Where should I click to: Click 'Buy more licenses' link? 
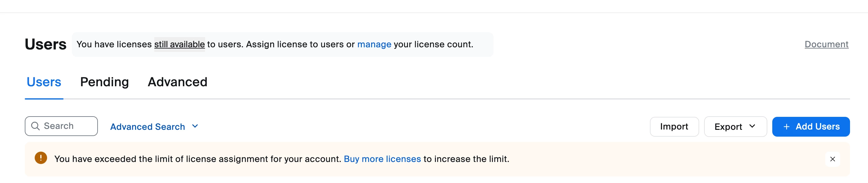[x=382, y=159]
